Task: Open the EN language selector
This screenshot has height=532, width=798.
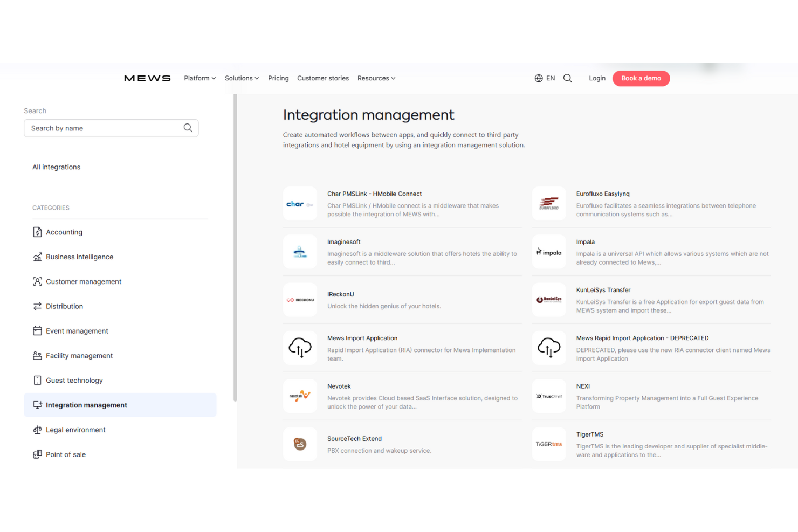Action: point(545,78)
